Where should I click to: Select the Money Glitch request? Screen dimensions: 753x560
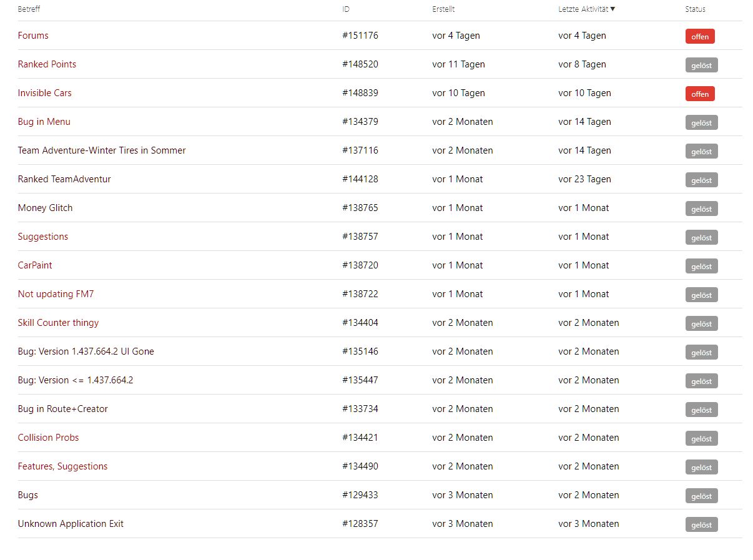point(45,208)
